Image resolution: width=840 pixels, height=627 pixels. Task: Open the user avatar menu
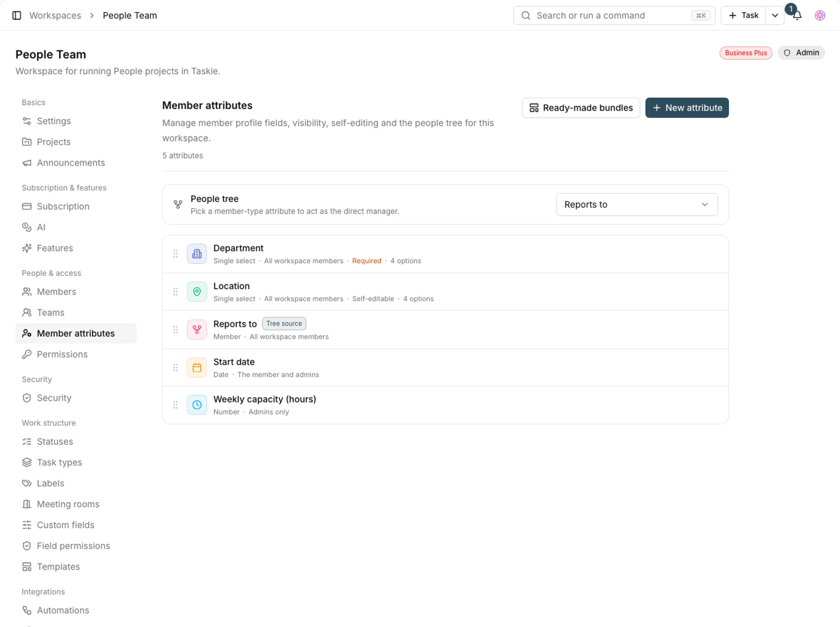(x=820, y=16)
